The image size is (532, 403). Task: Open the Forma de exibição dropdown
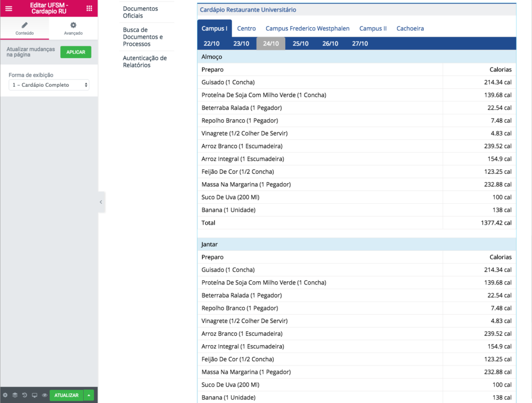[49, 85]
